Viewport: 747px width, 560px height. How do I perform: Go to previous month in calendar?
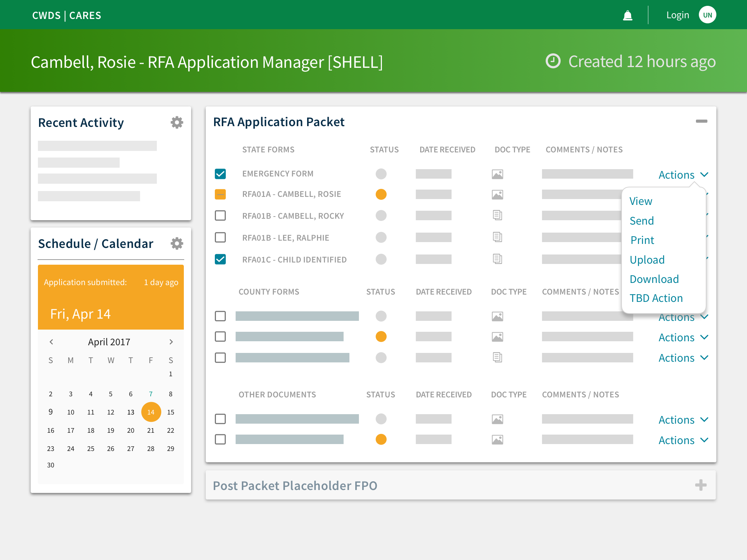[x=51, y=342]
